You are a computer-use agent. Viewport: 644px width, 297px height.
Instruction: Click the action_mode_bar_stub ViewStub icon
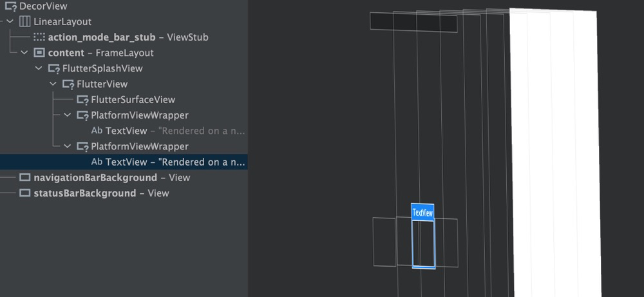pyautogui.click(x=39, y=37)
